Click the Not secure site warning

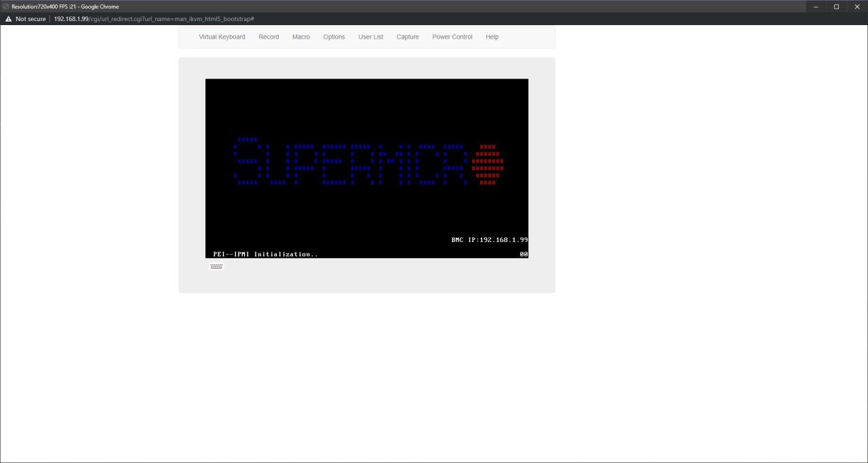26,19
